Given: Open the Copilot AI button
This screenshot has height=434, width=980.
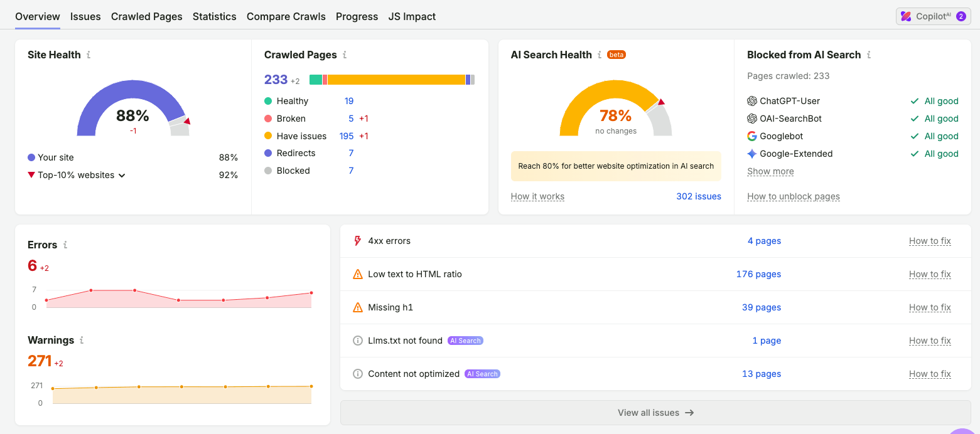Looking at the screenshot, I should pyautogui.click(x=934, y=16).
